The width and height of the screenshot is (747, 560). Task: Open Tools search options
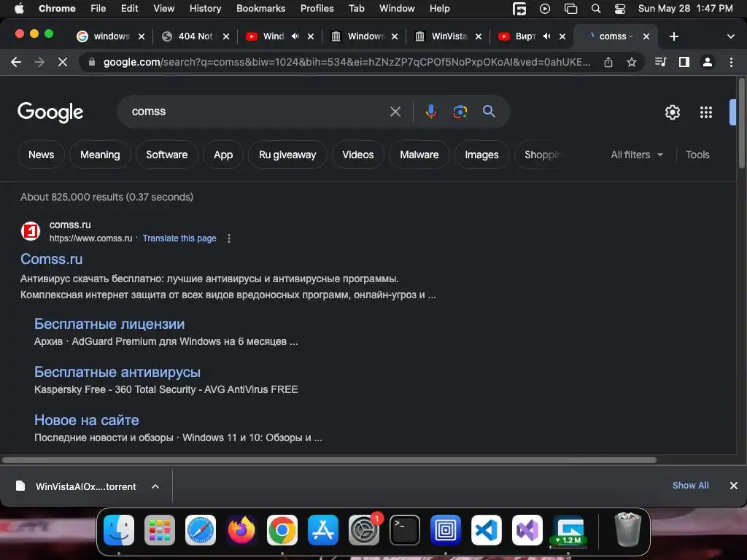click(697, 155)
